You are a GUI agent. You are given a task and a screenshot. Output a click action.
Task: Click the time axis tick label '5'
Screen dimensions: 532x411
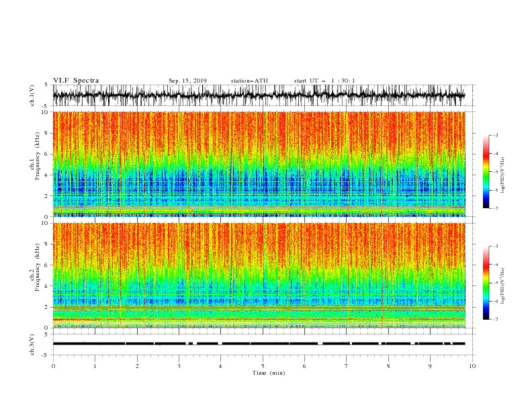[x=263, y=366]
